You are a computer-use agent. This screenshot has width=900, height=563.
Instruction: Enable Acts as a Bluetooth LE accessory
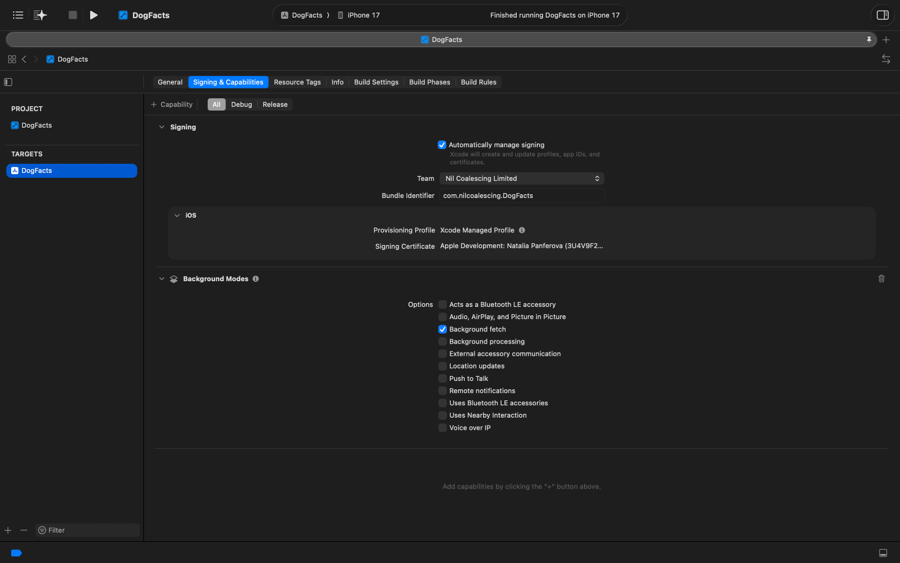tap(443, 304)
